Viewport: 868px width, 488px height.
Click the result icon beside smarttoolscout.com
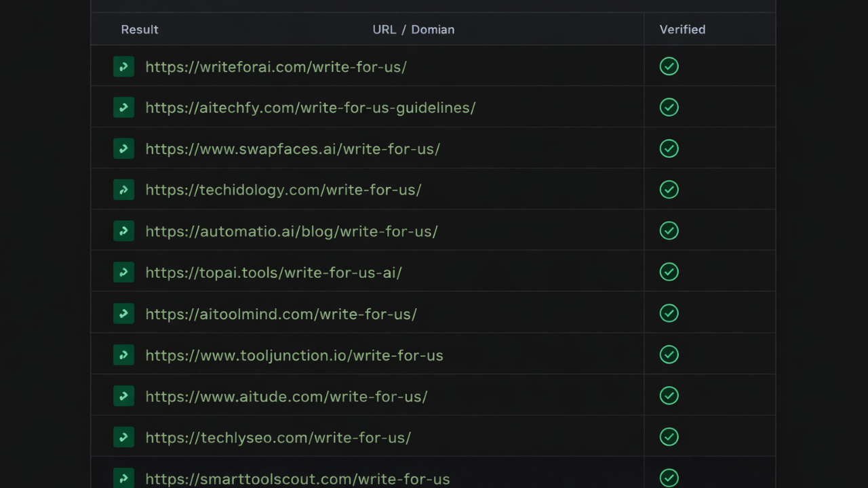click(x=123, y=478)
